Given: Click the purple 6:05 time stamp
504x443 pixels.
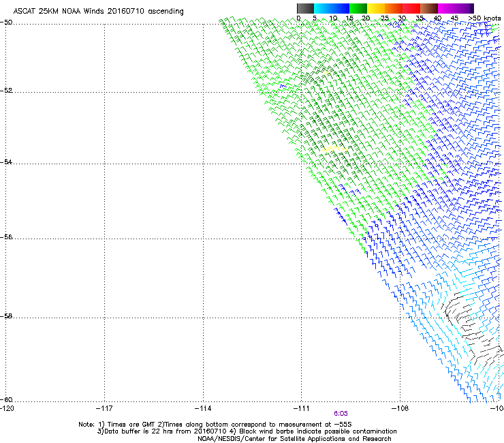Looking at the screenshot, I should click(x=341, y=414).
